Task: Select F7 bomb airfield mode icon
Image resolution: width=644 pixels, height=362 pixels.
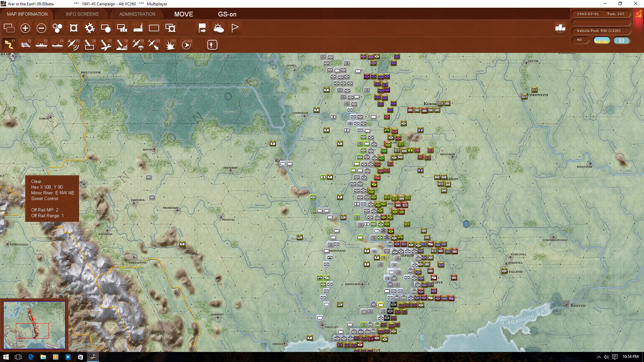Action: tap(106, 45)
